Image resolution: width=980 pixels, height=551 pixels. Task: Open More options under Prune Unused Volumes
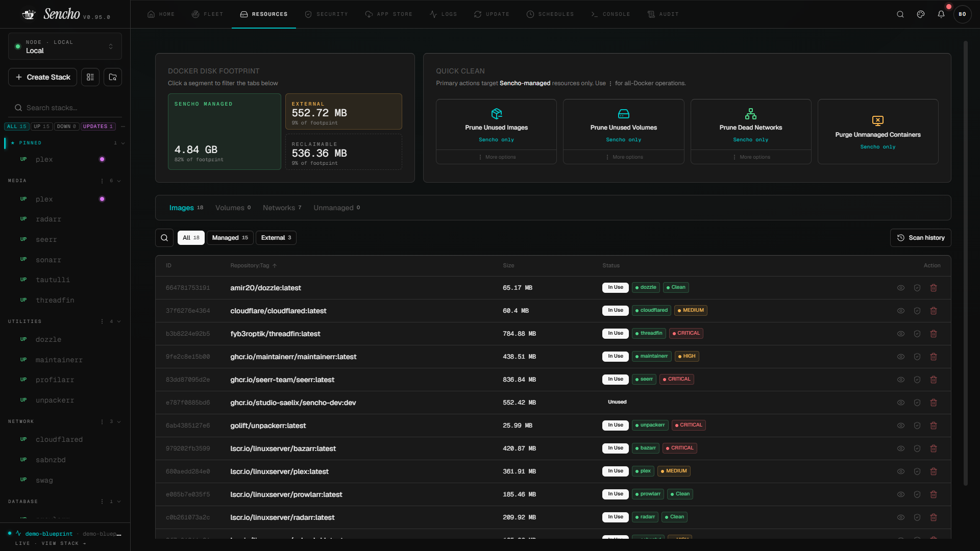click(623, 157)
